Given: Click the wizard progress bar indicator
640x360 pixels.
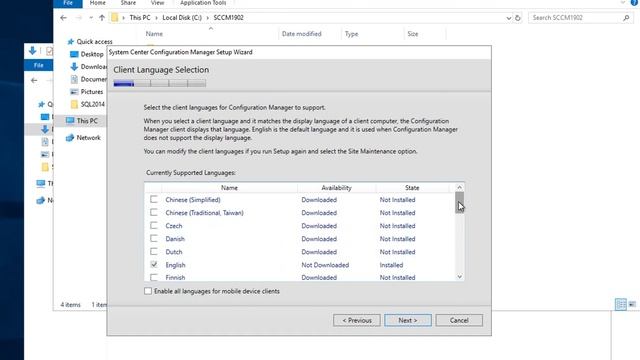Looking at the screenshot, I should pyautogui.click(x=160, y=83).
